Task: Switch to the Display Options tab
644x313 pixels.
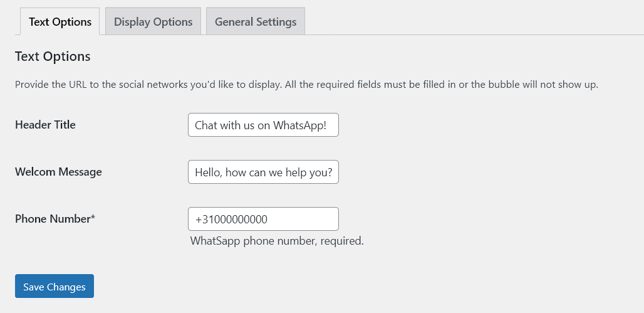Action: [153, 22]
